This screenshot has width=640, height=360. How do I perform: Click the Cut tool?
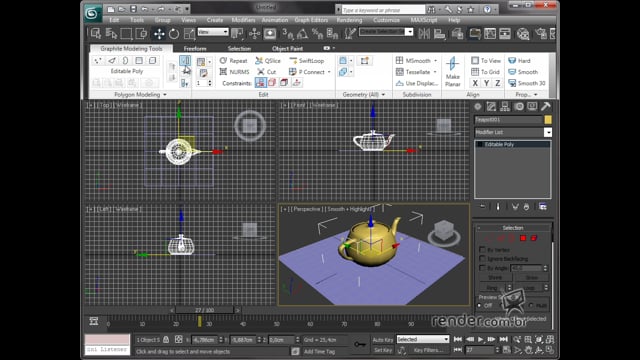click(x=267, y=72)
